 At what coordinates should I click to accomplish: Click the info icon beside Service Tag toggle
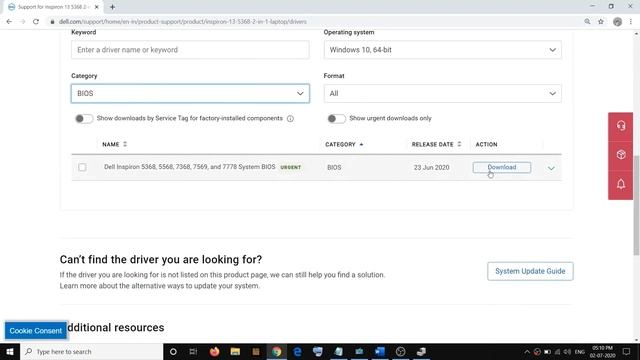(290, 119)
